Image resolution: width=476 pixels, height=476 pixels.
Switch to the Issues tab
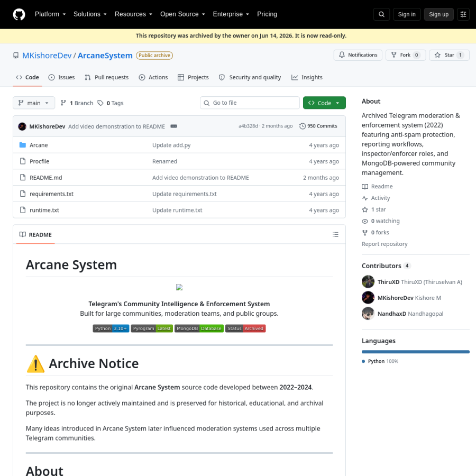(x=62, y=77)
